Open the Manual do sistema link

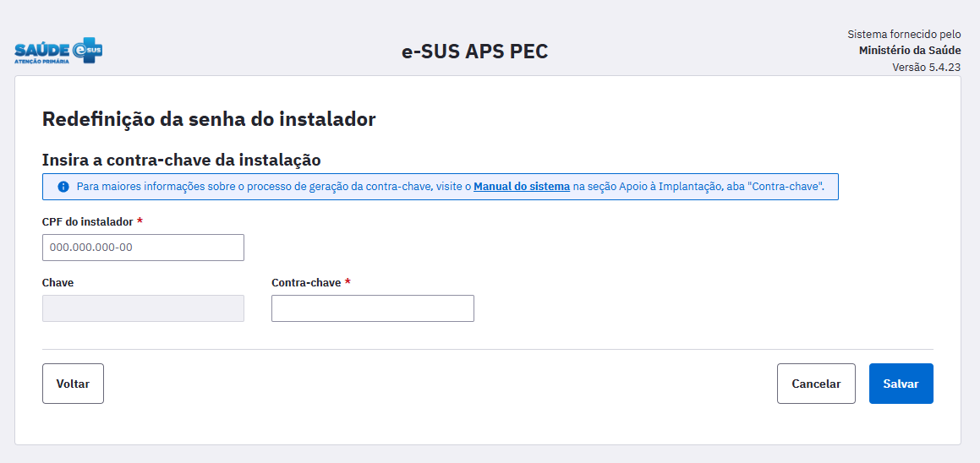click(x=521, y=187)
